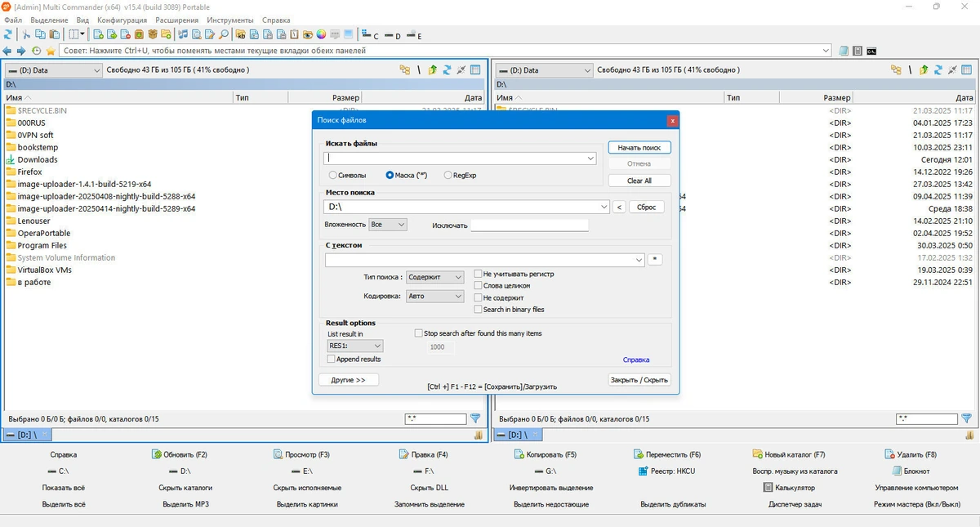
Task: Click the eye icon in toolbar
Action: point(308,34)
